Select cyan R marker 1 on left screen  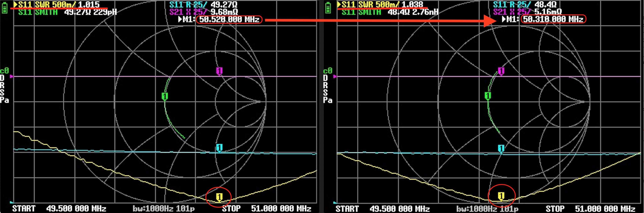(219, 148)
